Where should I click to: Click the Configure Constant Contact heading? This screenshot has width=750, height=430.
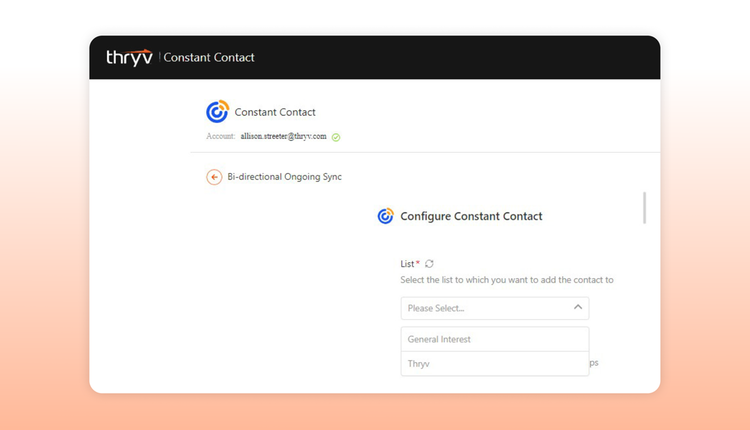pyautogui.click(x=471, y=216)
